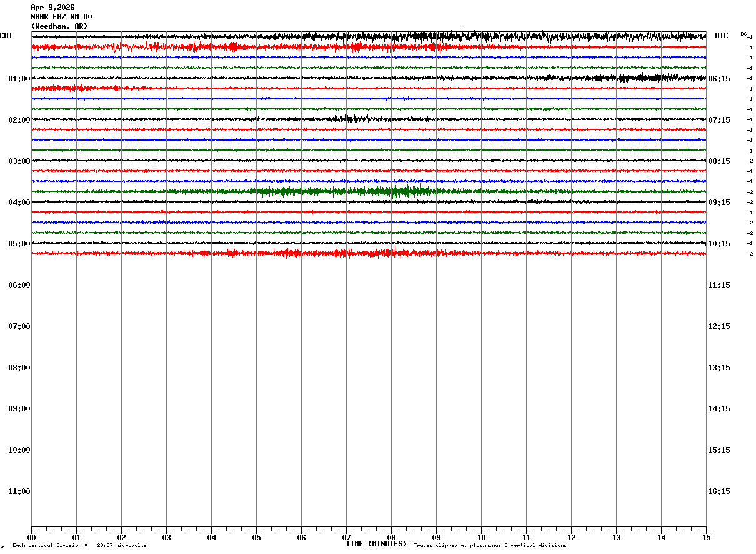Click the 'DC' offset column header
The image size is (756, 554).
pyautogui.click(x=744, y=34)
